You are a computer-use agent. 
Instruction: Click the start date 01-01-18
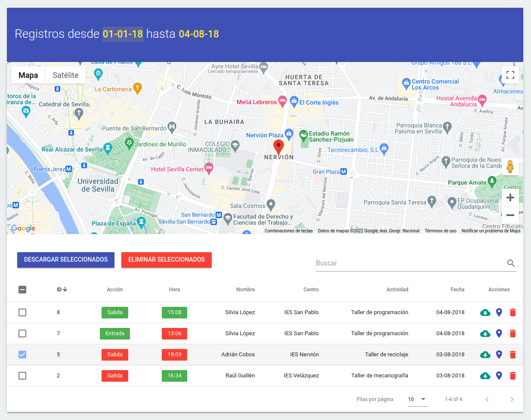pyautogui.click(x=123, y=34)
